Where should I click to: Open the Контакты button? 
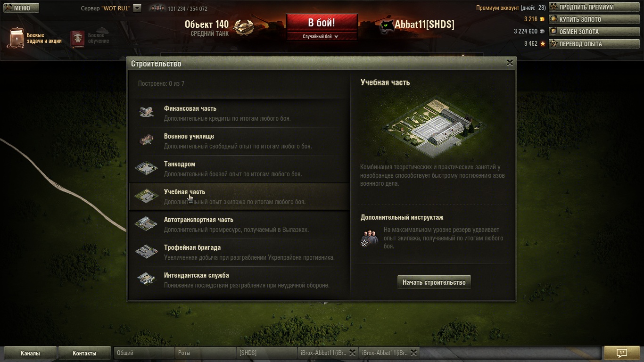point(84,353)
